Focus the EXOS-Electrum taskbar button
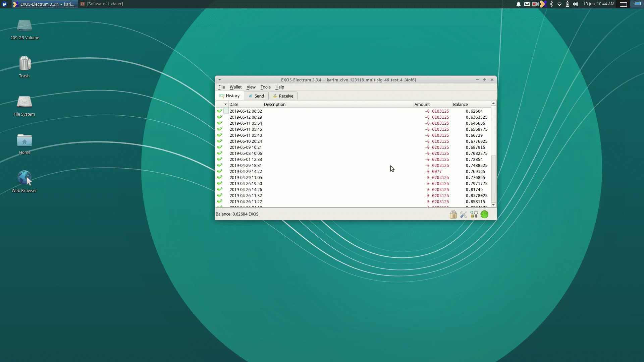Viewport: 644px width, 362px height. pyautogui.click(x=45, y=4)
